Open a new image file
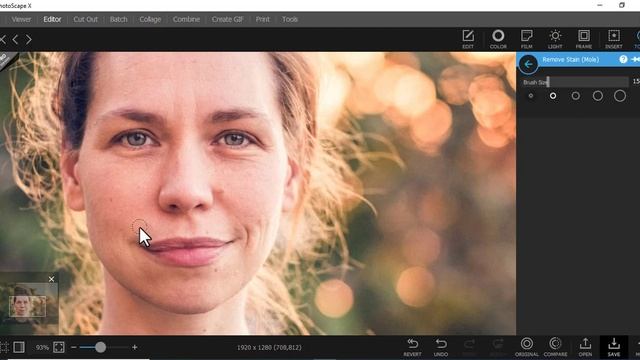The image size is (640, 360). pos(585,347)
